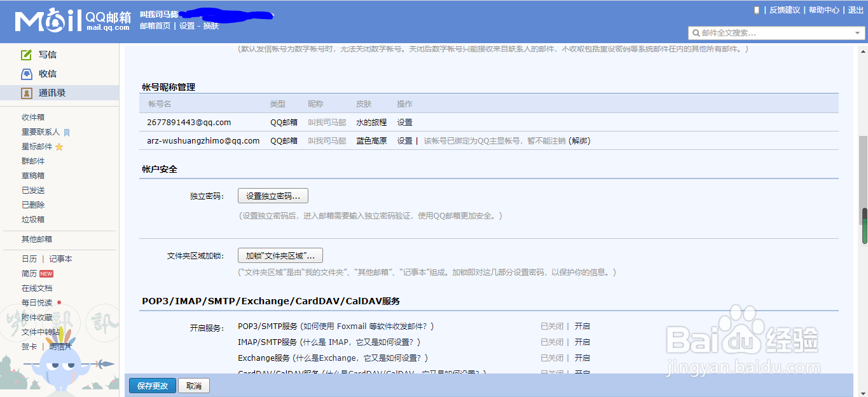
Task: Open the 收件箱 folder
Action: pos(33,118)
